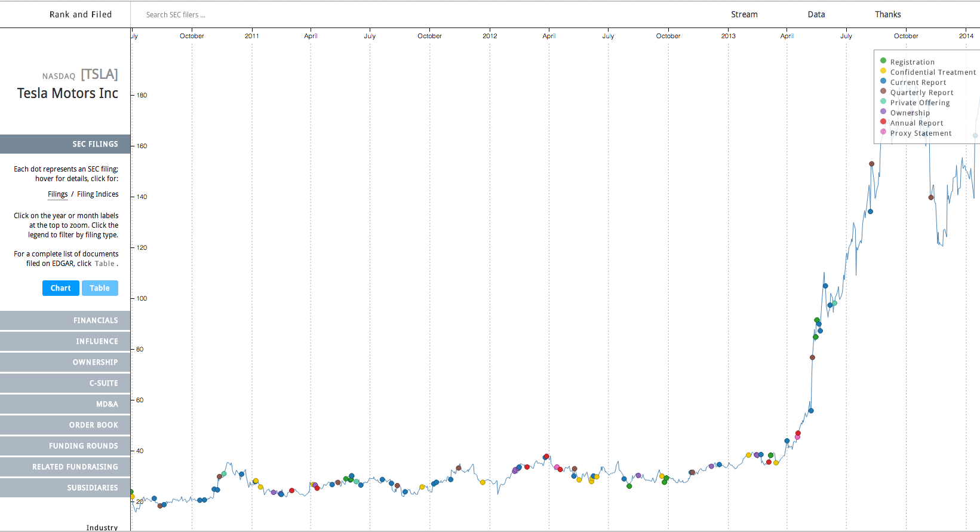Select the Chart view button

pos(60,288)
